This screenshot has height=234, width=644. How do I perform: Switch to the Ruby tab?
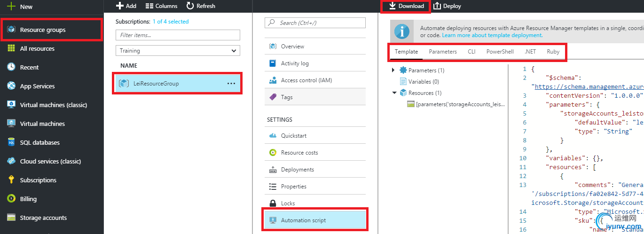[x=553, y=52]
